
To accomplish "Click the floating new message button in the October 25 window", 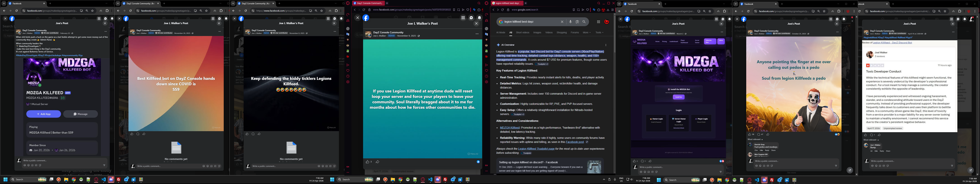I will [x=850, y=170].
